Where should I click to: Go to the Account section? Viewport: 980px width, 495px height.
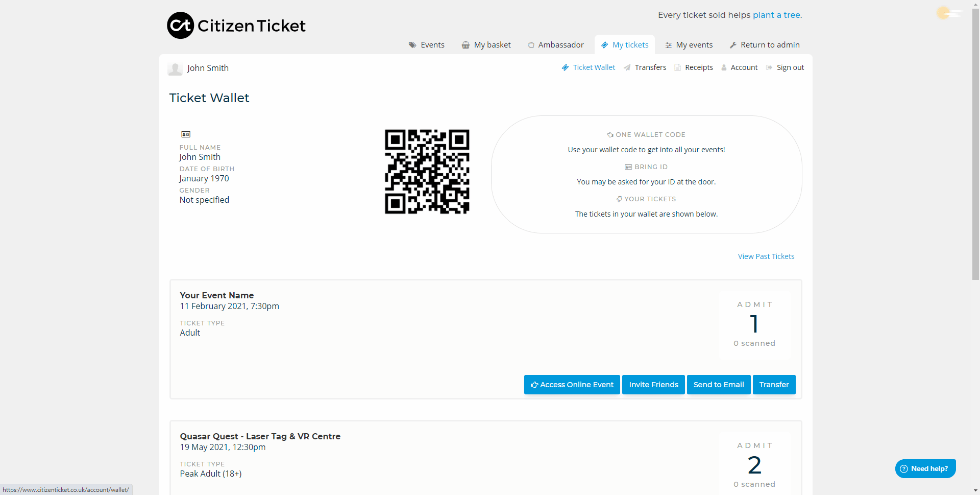(x=739, y=67)
